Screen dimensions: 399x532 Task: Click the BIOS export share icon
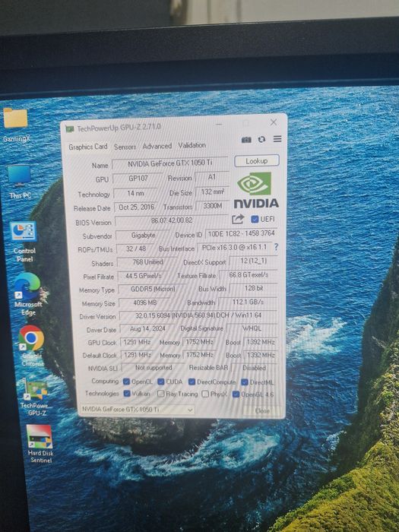pyautogui.click(x=238, y=219)
